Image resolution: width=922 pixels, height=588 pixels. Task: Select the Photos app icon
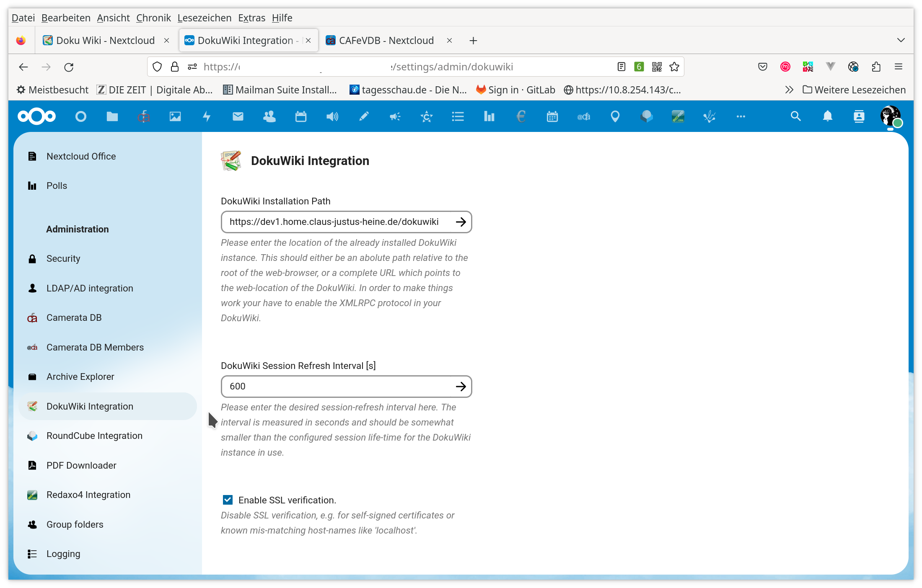[175, 117]
